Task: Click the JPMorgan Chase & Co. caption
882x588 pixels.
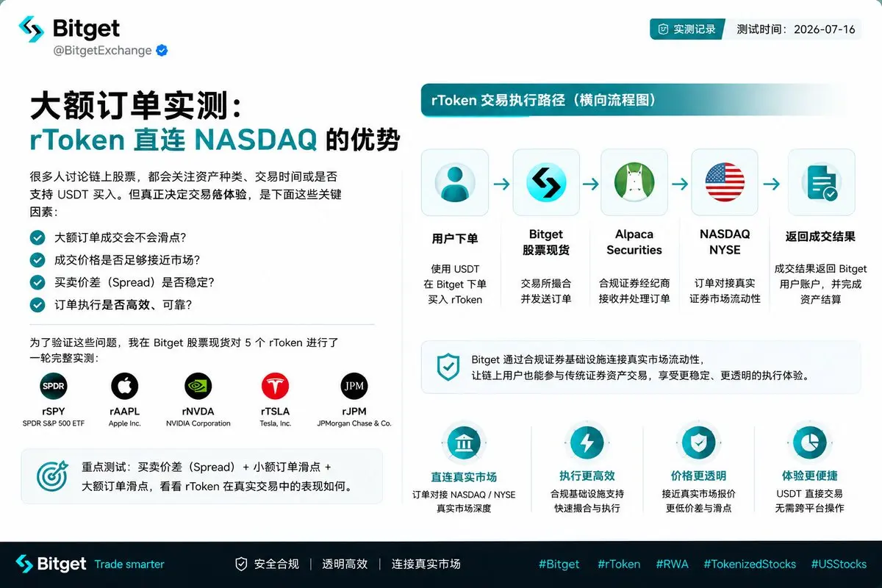Action: (x=354, y=424)
